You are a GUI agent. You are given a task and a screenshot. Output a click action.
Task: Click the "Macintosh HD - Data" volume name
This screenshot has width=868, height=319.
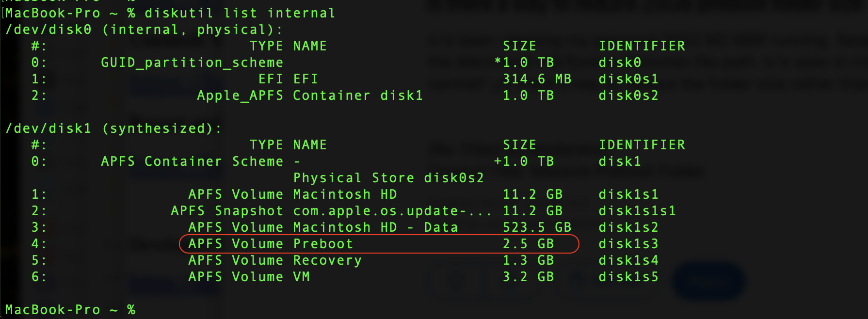coord(375,227)
